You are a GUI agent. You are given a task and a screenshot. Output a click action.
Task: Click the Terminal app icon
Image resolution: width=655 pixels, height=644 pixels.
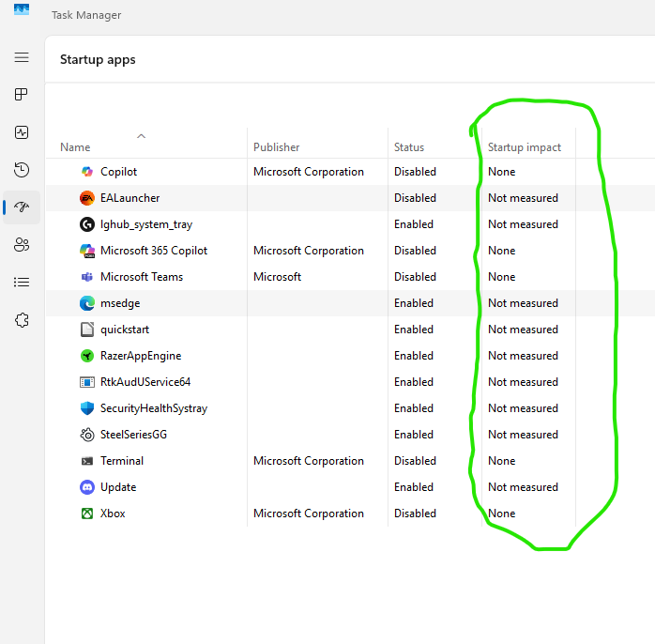(x=87, y=461)
